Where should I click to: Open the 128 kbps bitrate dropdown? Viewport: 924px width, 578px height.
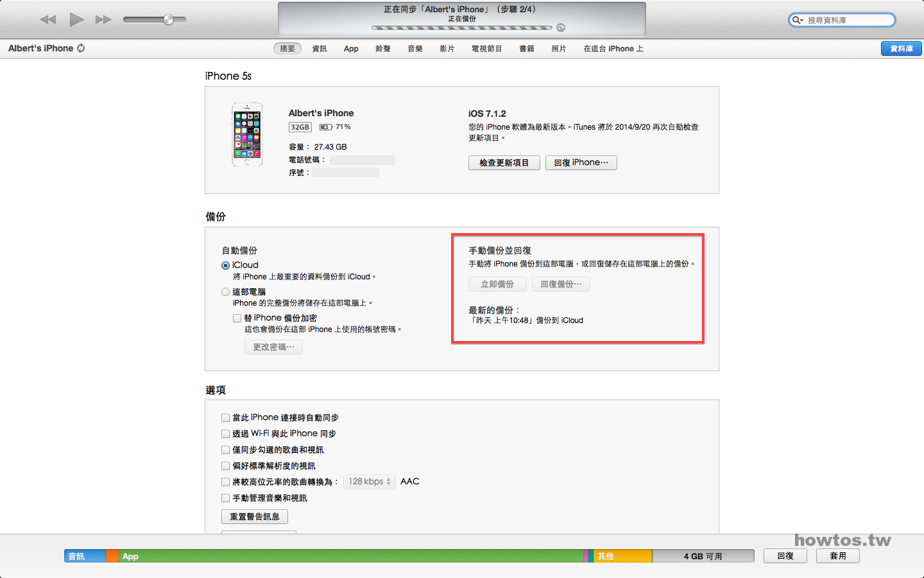369,482
